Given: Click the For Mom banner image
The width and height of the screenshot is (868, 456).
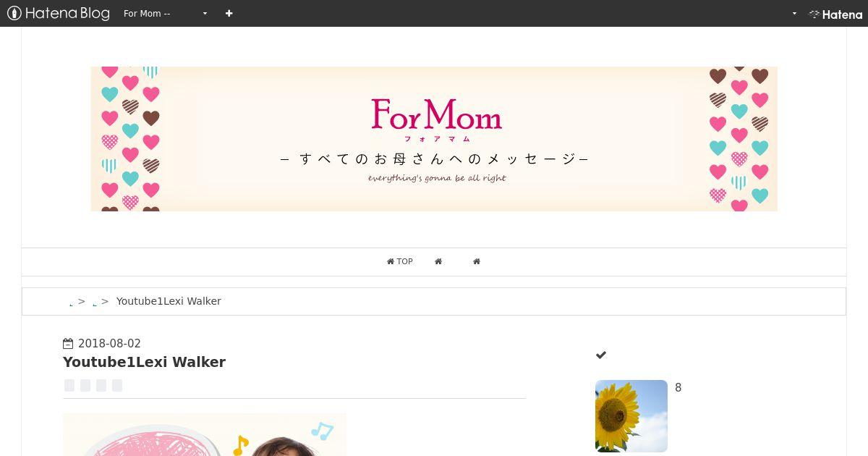Looking at the screenshot, I should click(x=434, y=139).
